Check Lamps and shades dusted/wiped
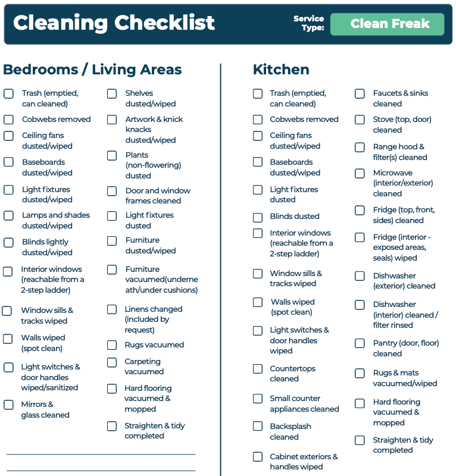 tap(9, 215)
